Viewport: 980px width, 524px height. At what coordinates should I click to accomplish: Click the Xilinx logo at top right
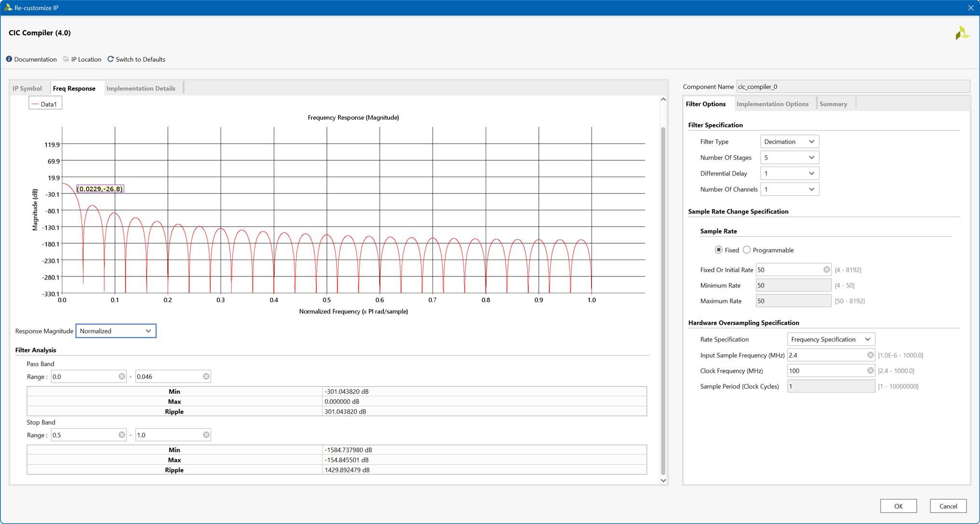pos(962,33)
